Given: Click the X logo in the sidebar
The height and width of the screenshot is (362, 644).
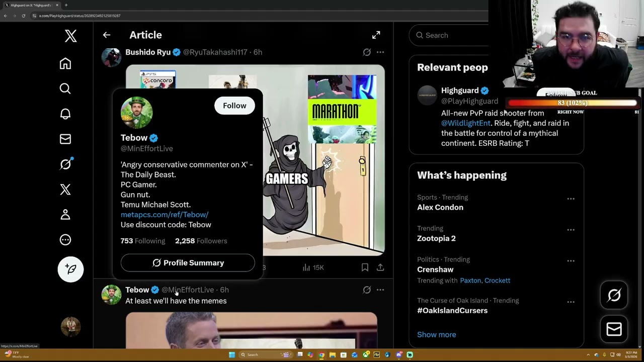Looking at the screenshot, I should coord(70,36).
